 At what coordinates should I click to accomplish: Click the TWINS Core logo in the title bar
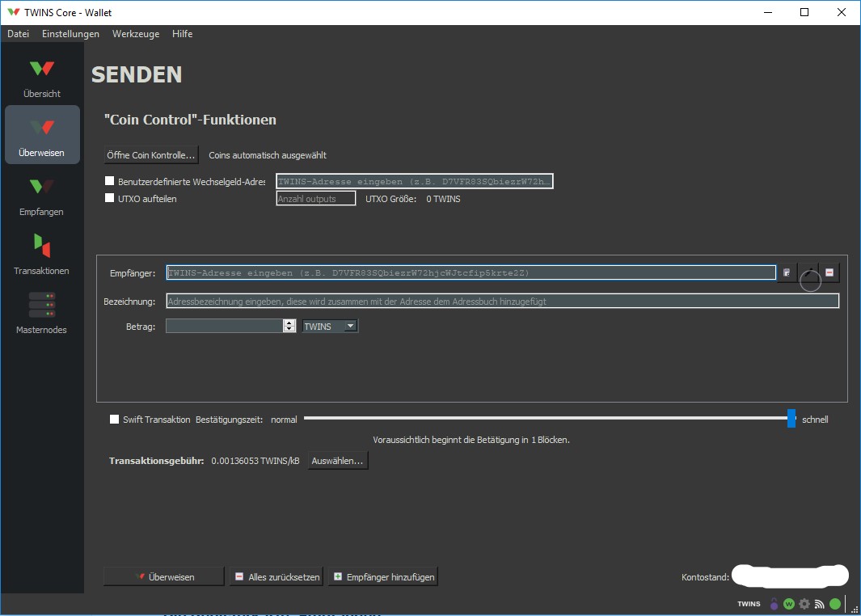(14, 12)
